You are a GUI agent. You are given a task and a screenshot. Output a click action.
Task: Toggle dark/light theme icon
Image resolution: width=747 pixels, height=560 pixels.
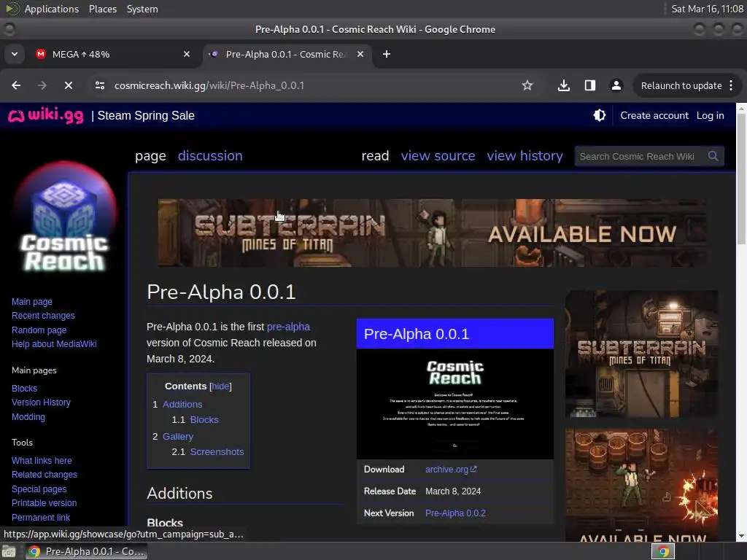[x=600, y=115]
